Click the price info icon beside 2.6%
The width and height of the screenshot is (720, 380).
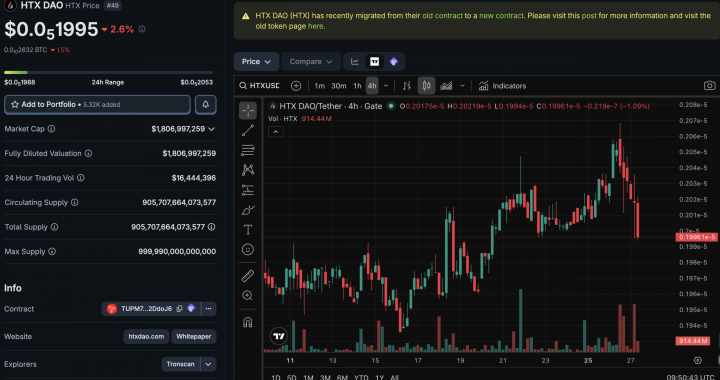point(142,29)
